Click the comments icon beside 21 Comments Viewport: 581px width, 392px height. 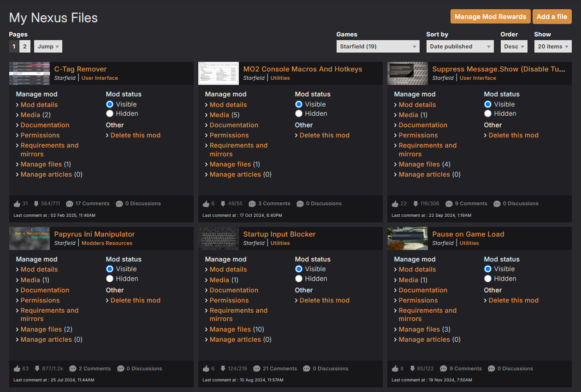click(x=257, y=369)
